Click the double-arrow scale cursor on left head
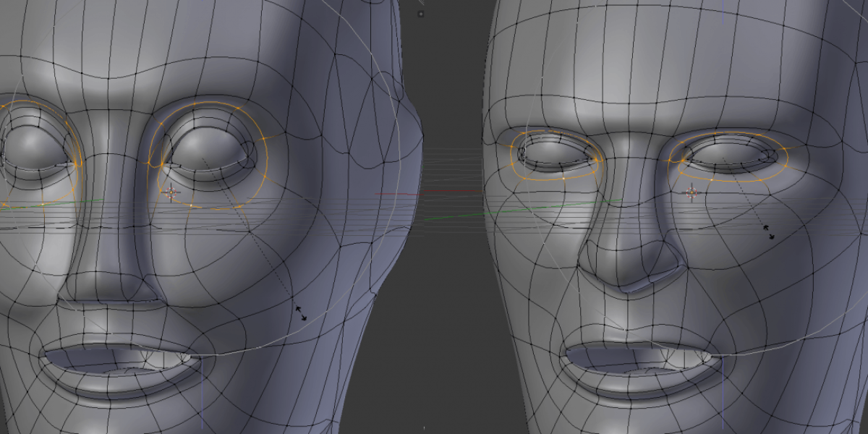868x434 pixels. pos(301,312)
